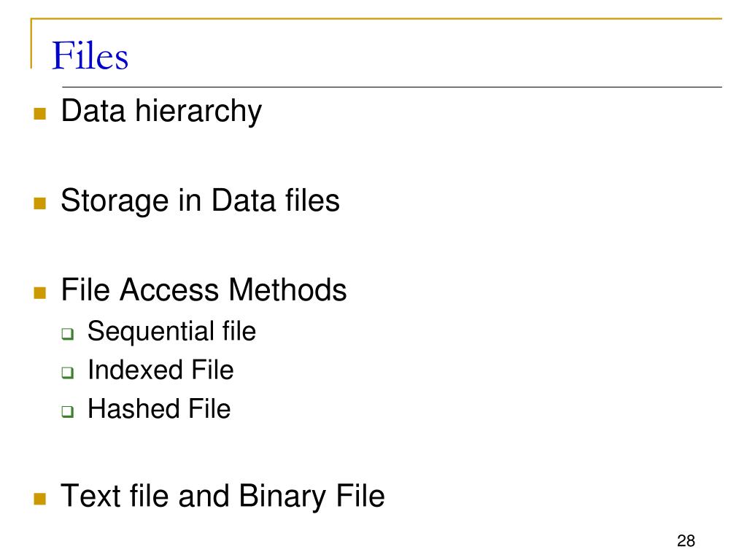Image resolution: width=747 pixels, height=560 pixels.
Task: Click the gold bullet beside Storage in Data files
Action: 40,203
